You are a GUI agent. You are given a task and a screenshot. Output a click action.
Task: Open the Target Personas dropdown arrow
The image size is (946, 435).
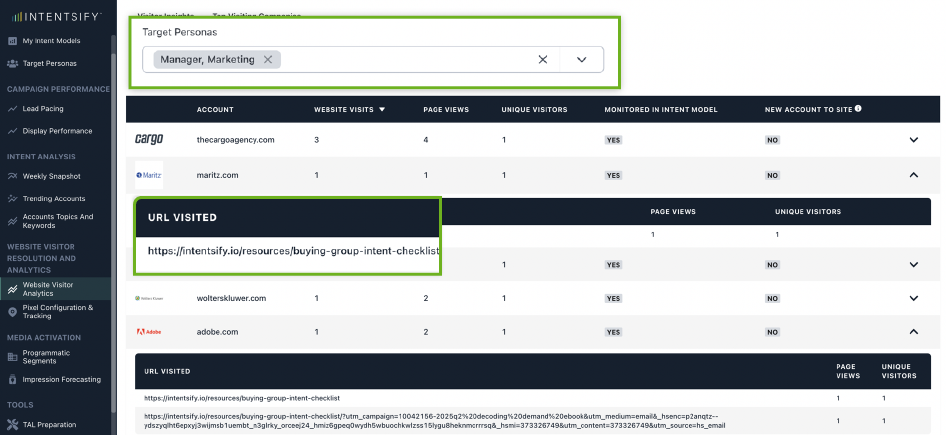click(582, 59)
